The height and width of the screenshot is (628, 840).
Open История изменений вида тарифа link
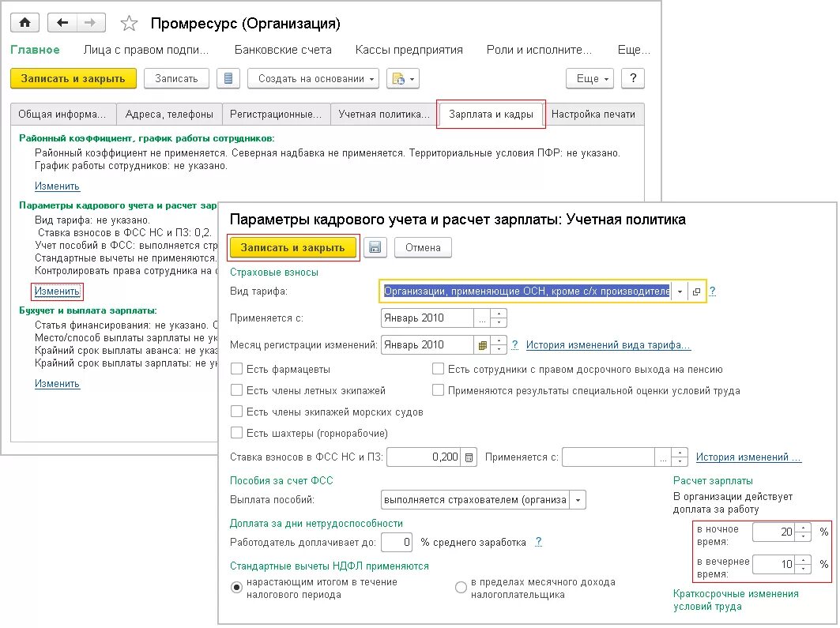point(608,344)
